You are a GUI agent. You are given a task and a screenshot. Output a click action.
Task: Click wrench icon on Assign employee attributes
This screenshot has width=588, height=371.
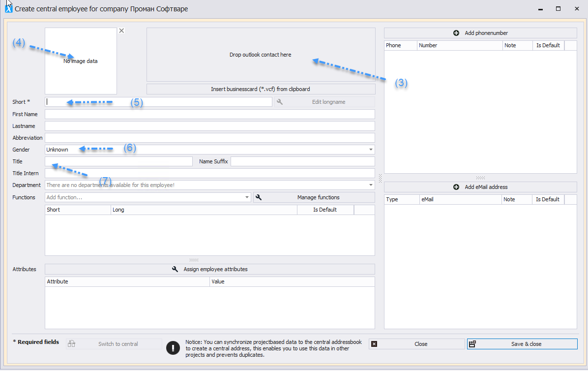point(175,269)
